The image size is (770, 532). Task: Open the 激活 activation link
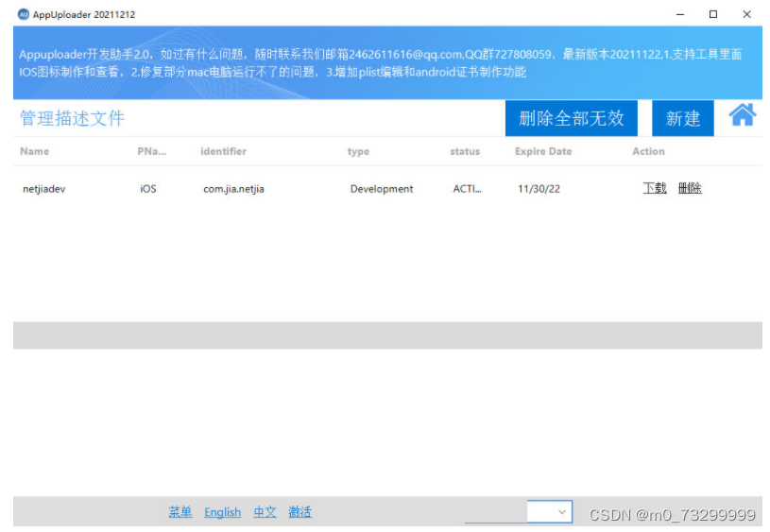[299, 512]
